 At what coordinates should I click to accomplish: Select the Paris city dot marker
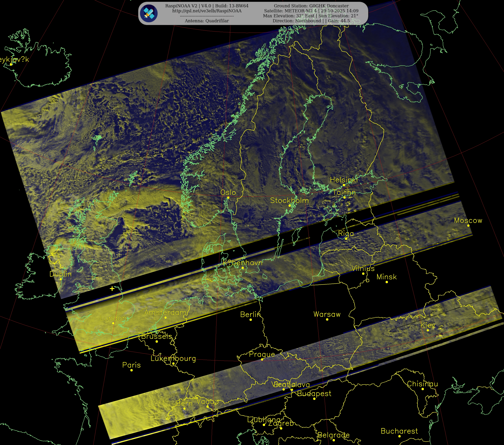(x=131, y=370)
